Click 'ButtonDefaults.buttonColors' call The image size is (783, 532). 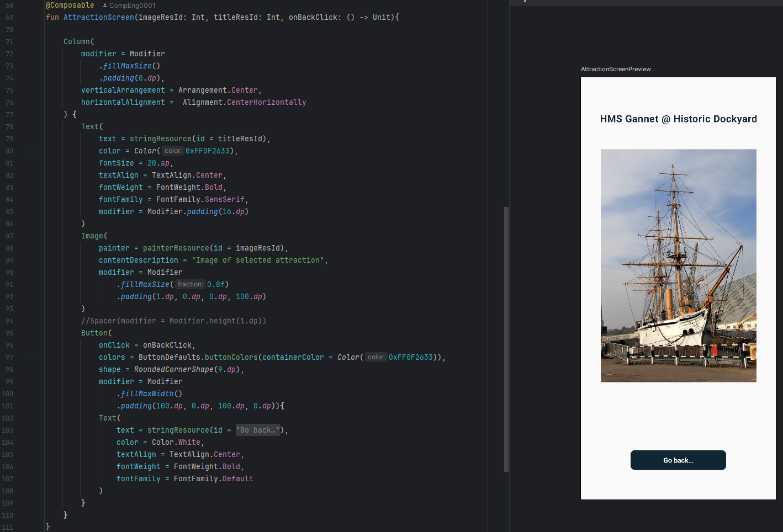(x=198, y=357)
